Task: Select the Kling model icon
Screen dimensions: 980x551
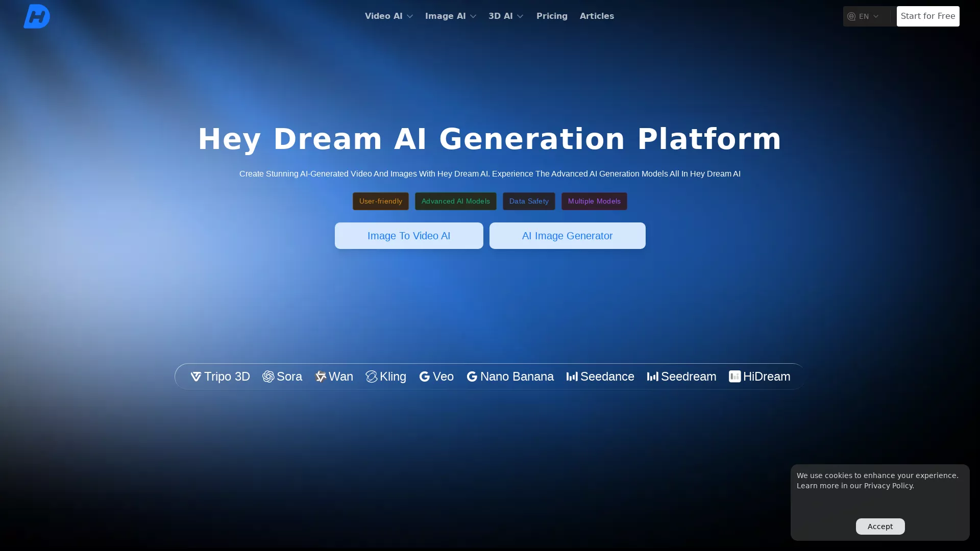Action: pyautogui.click(x=372, y=377)
